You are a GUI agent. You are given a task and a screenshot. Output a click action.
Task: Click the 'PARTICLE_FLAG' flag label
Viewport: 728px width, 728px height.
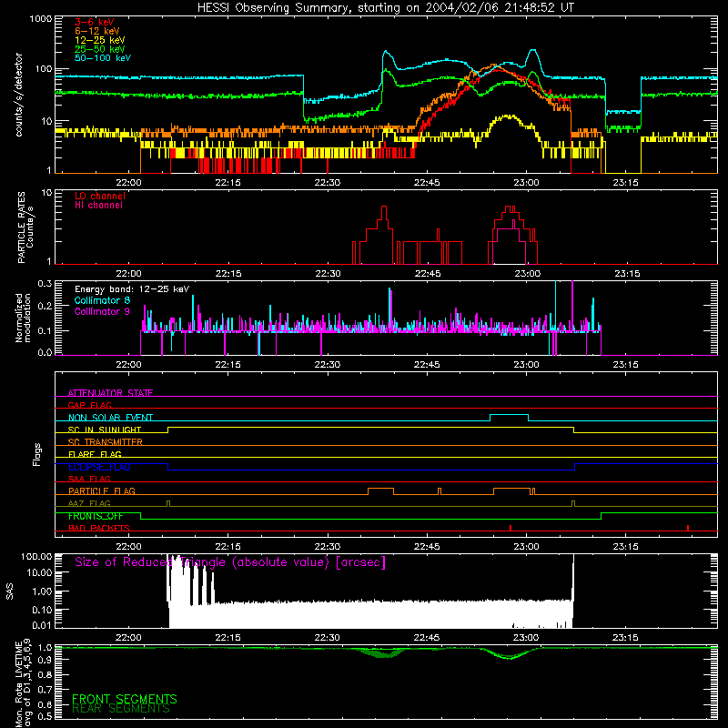click(x=102, y=491)
